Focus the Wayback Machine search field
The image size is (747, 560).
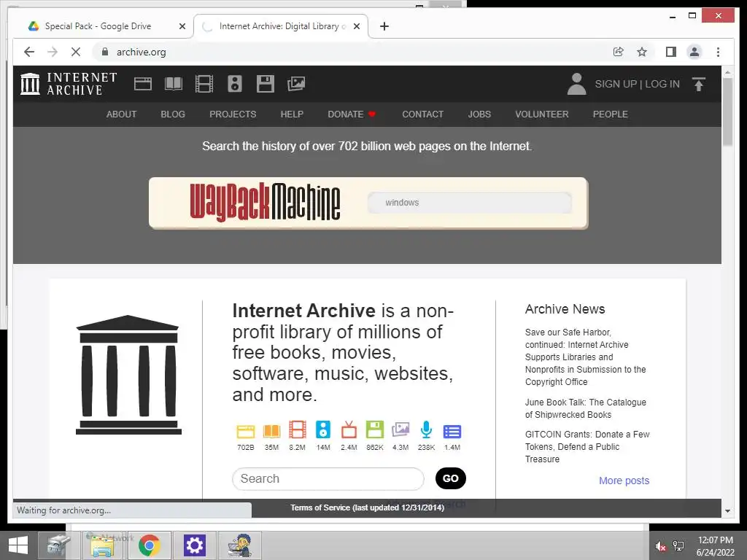[x=469, y=203]
